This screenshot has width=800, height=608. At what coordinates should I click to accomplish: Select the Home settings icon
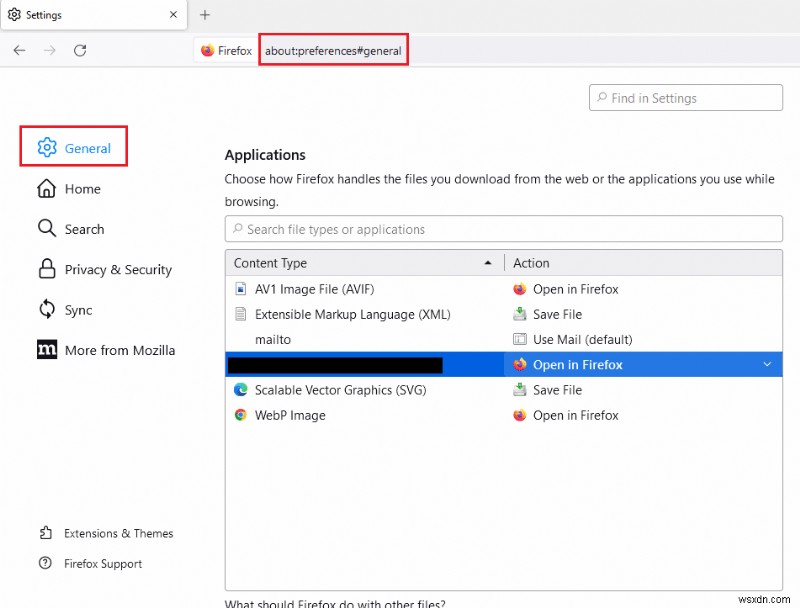pyautogui.click(x=47, y=188)
